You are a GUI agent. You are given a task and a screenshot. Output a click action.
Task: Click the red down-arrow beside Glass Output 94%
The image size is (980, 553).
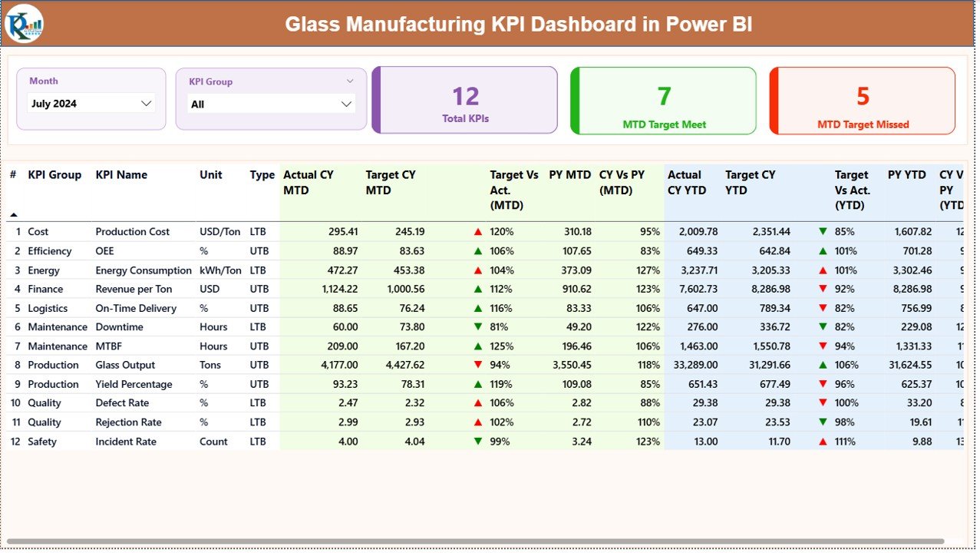pos(477,365)
